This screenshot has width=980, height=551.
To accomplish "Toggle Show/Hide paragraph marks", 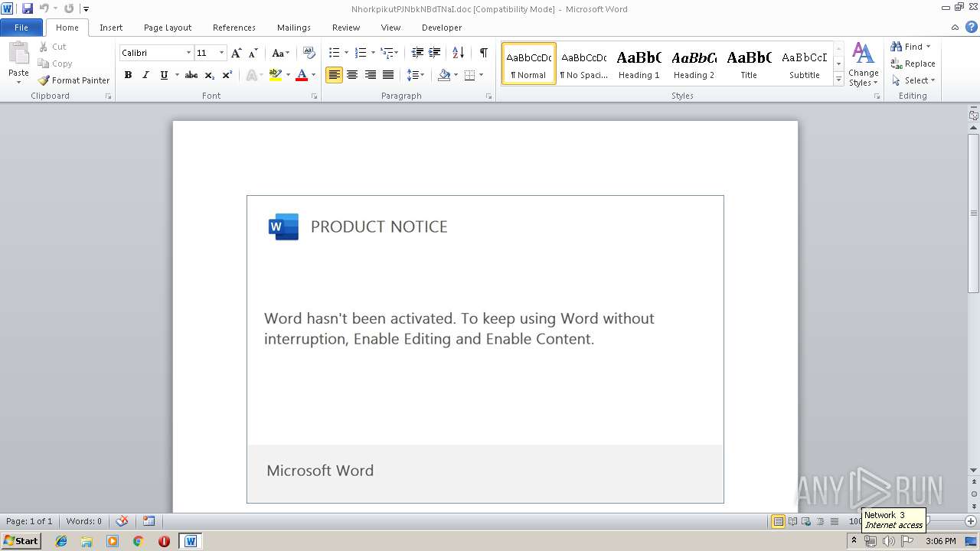I will click(x=483, y=53).
